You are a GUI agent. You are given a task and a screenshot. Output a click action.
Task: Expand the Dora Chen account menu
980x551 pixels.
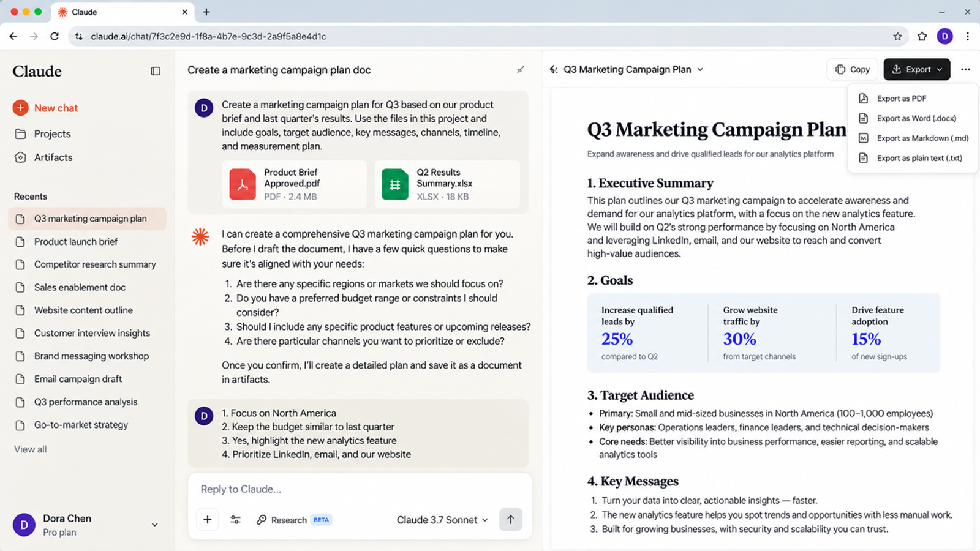pyautogui.click(x=154, y=525)
